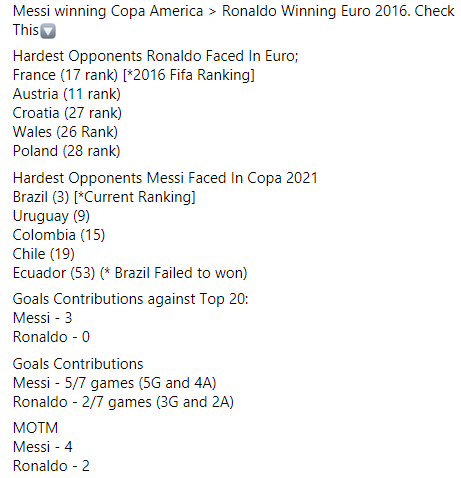This screenshot has width=461, height=478.
Task: Click the 'France (17 rank)' line
Action: click(x=134, y=75)
